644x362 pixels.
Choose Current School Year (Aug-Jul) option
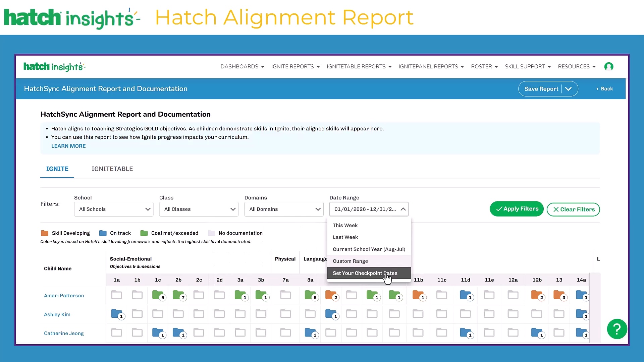coord(369,249)
